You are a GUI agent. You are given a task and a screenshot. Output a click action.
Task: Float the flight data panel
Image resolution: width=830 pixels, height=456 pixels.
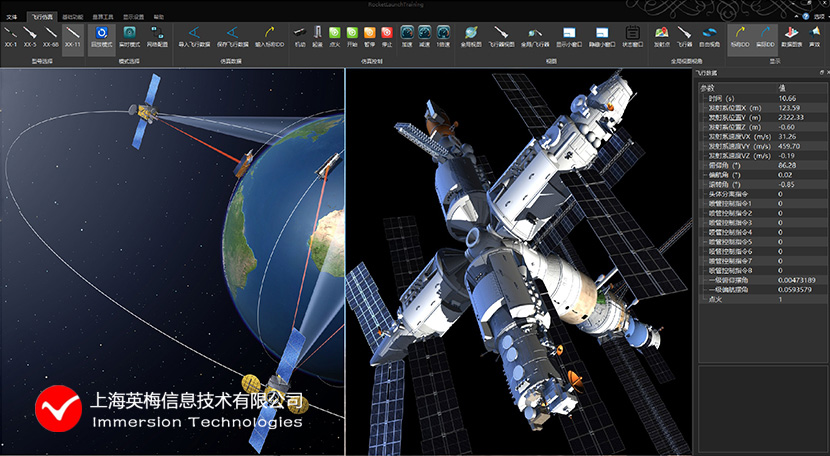pos(822,73)
